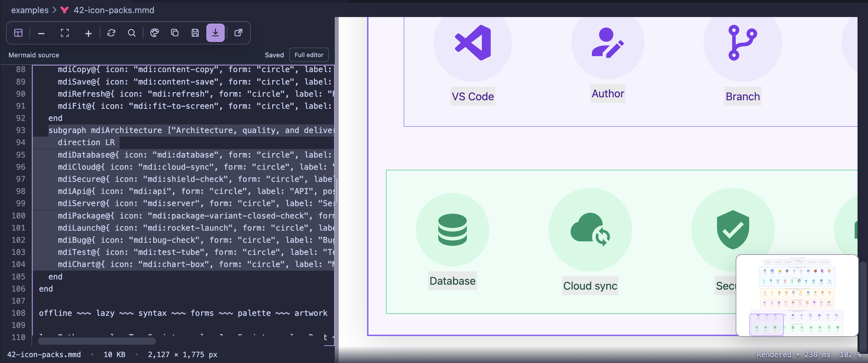This screenshot has height=363, width=868.
Task: Click the 102 % zoom level indicator
Action: tap(850, 354)
